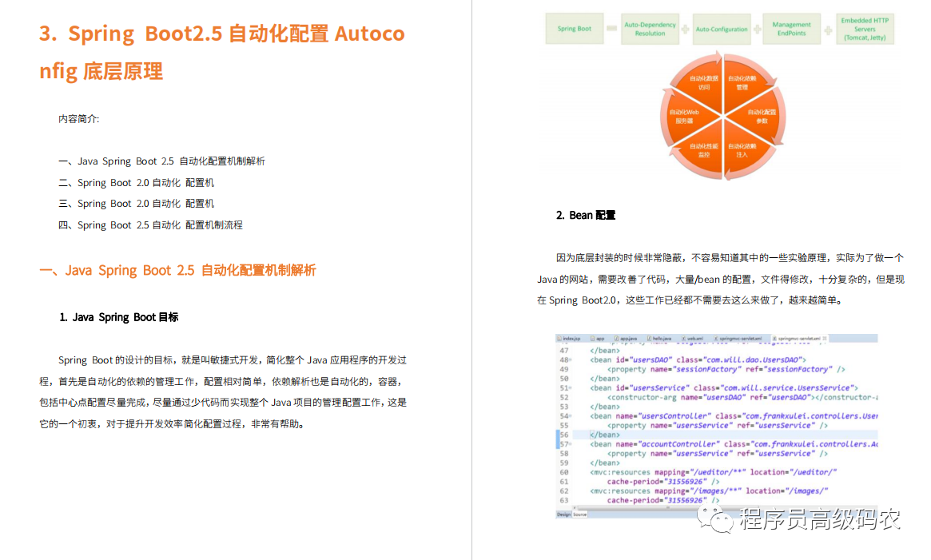931x560 pixels.
Task: Click the 'Spring Boot' box in the diagram
Action: click(x=574, y=29)
